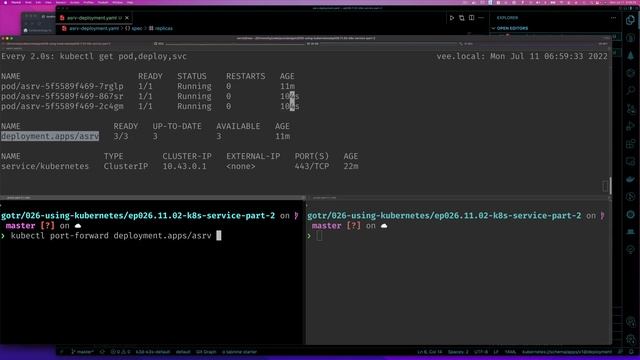Click the 22m age of service/kubernetes

tap(351, 167)
